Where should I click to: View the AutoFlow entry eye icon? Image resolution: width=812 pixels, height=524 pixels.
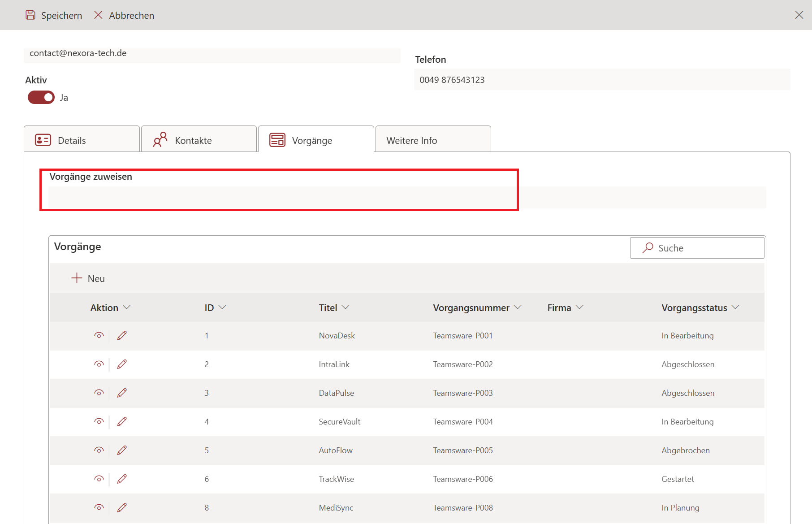pyautogui.click(x=99, y=450)
